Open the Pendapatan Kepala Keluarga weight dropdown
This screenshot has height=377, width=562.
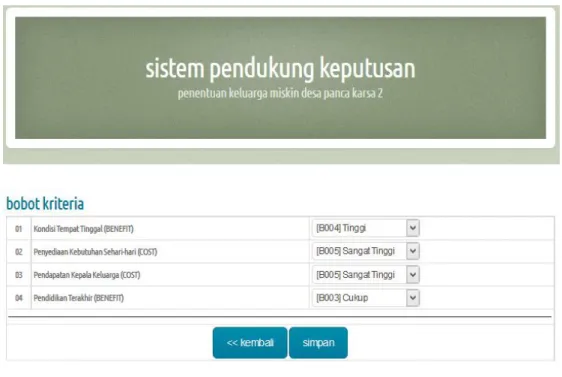point(366,275)
